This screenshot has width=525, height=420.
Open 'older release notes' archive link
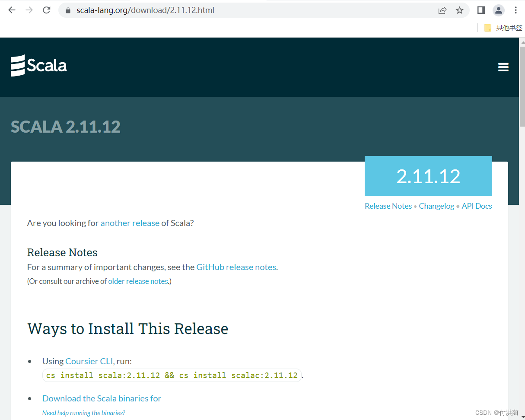(138, 281)
